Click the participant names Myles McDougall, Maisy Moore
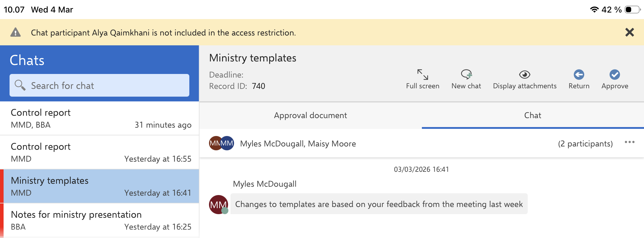The width and height of the screenshot is (644, 238). 298,144
